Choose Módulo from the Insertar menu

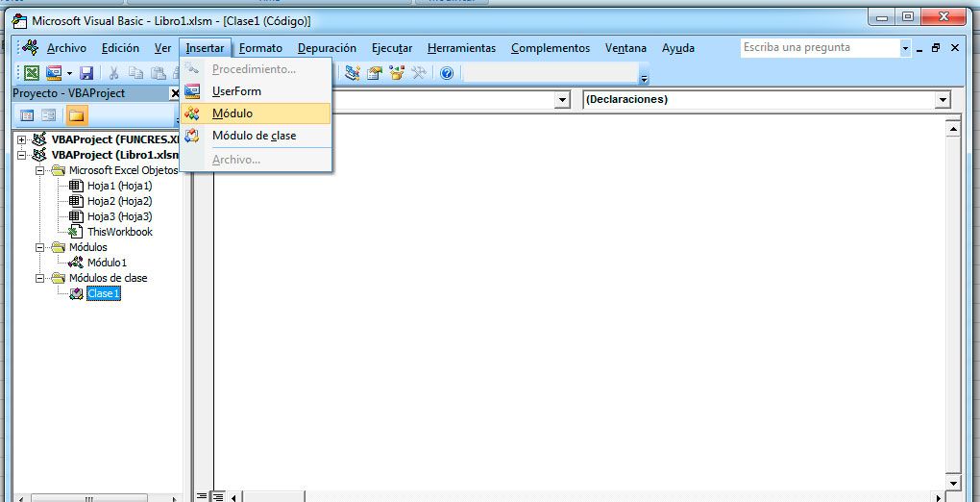256,113
